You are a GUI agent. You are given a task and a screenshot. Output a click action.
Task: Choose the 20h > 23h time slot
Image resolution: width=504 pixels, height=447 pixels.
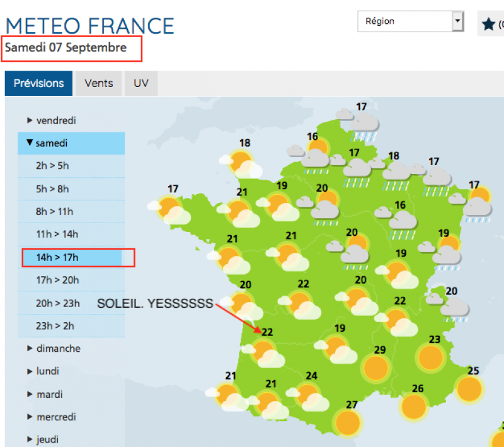click(x=71, y=303)
